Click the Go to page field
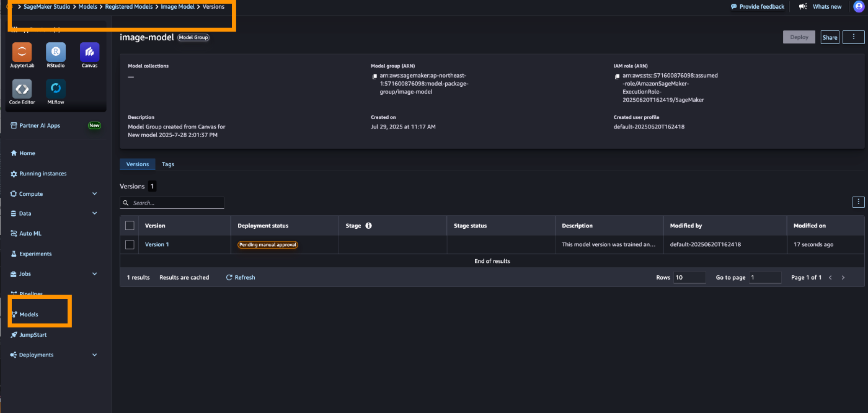This screenshot has height=413, width=868. (x=765, y=277)
